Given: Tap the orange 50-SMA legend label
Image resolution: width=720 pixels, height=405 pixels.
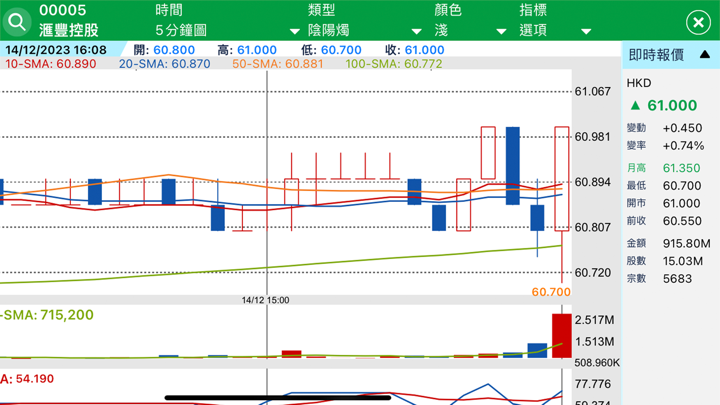Looking at the screenshot, I should tap(278, 64).
